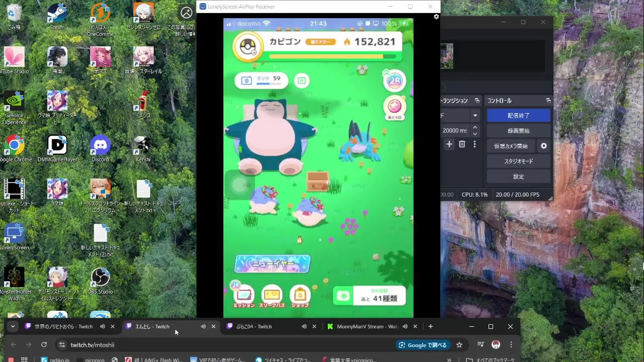Image resolution: width=644 pixels, height=362 pixels.
Task: Open Chrome three-dot menu
Action: point(511,345)
